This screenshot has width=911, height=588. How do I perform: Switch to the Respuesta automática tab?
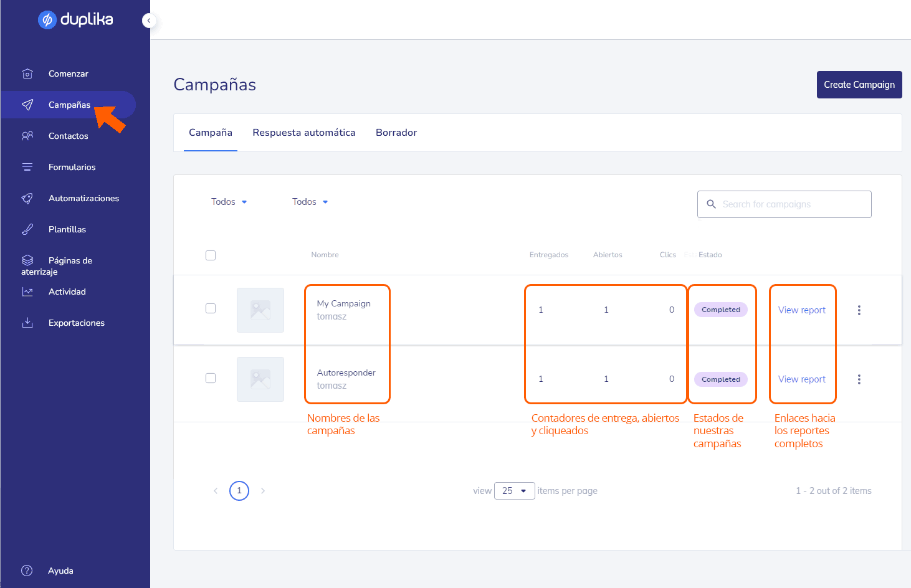[x=304, y=132]
